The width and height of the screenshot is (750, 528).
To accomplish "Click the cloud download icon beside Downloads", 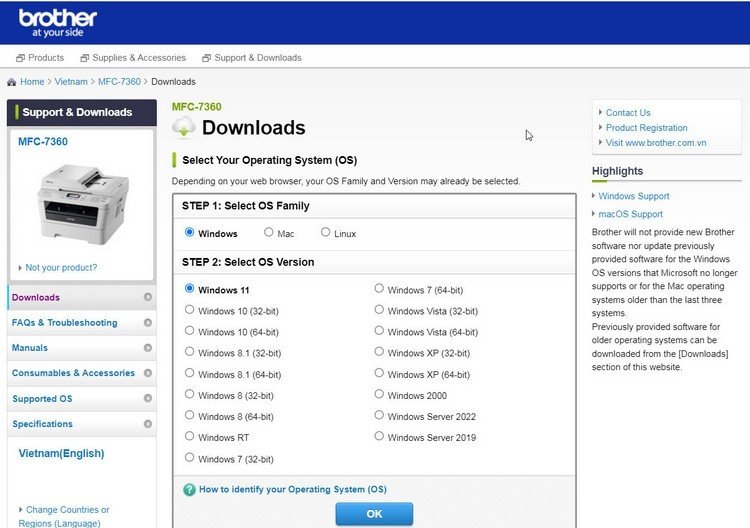I will coord(184,127).
